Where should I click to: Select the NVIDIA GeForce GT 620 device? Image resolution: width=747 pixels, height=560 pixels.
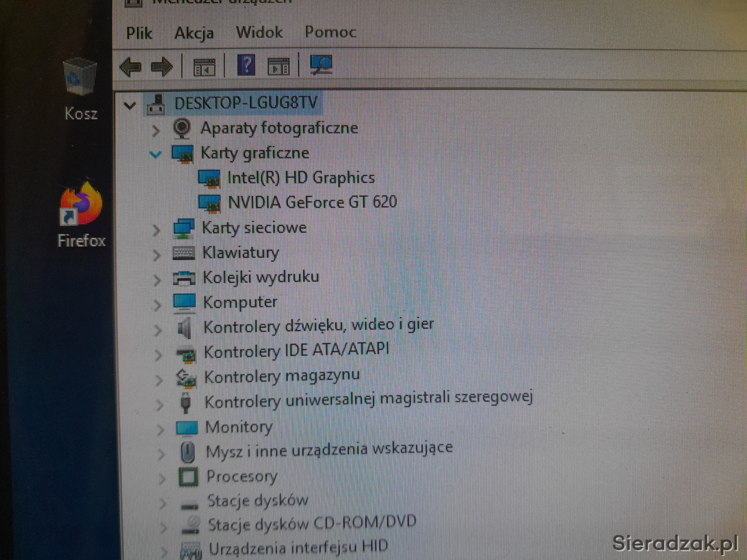click(312, 202)
